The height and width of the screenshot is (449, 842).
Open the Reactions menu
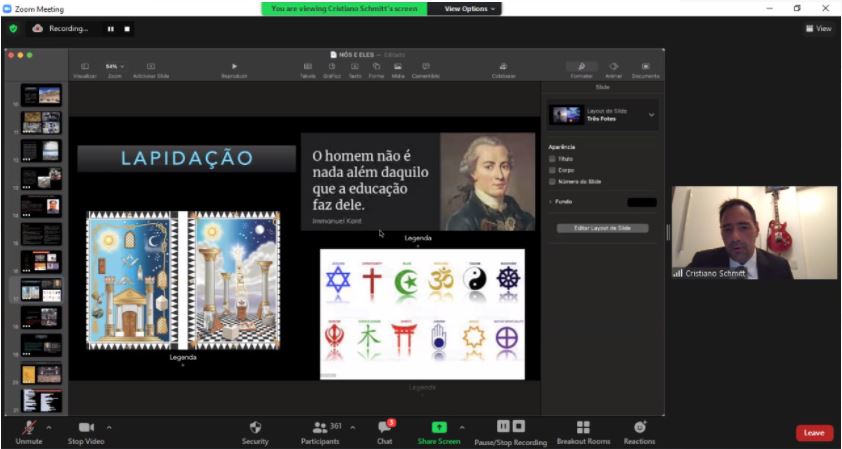pyautogui.click(x=639, y=427)
